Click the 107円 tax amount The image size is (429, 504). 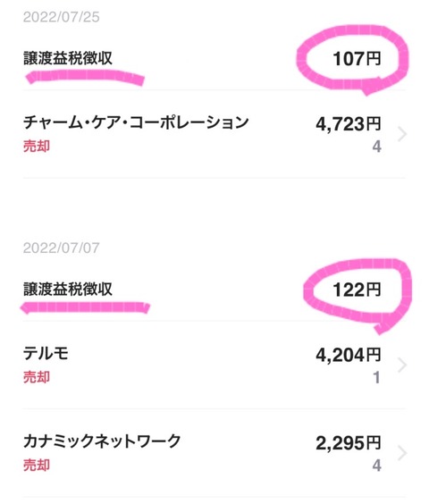[x=357, y=59]
